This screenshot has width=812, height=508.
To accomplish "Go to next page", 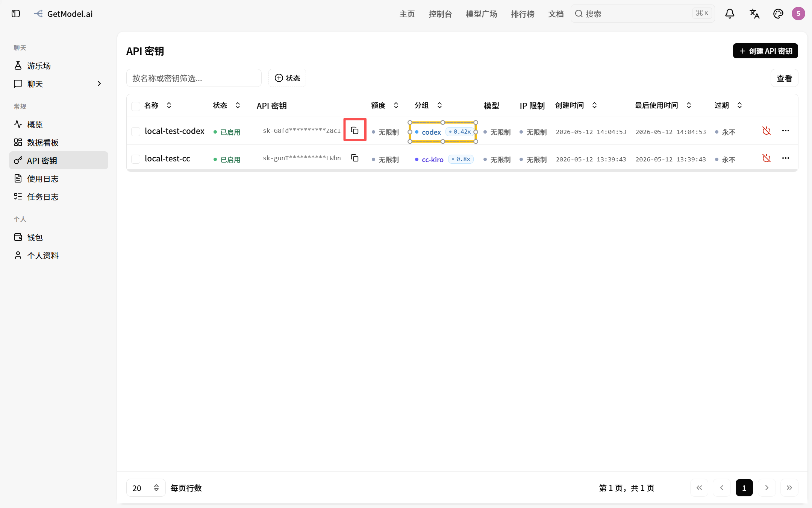I will (767, 488).
